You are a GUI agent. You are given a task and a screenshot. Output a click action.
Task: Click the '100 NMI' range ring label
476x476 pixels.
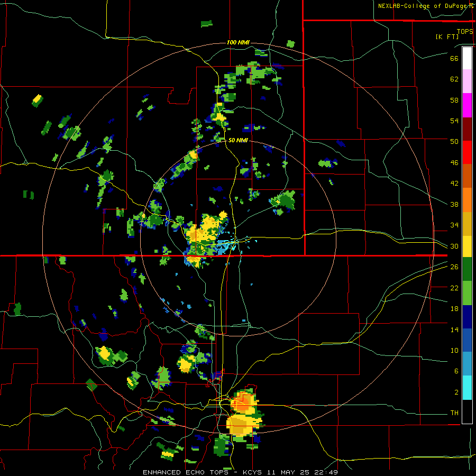click(238, 42)
